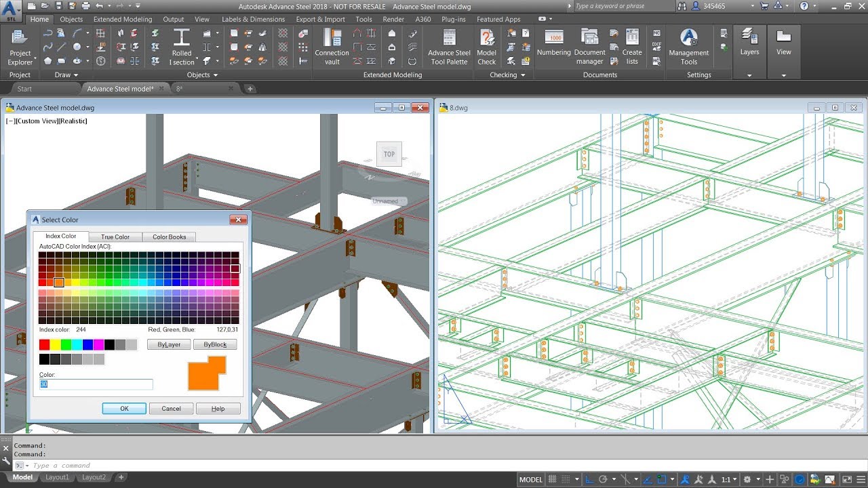This screenshot has width=868, height=488.
Task: Switch to the Layout1 tab
Action: [x=57, y=477]
